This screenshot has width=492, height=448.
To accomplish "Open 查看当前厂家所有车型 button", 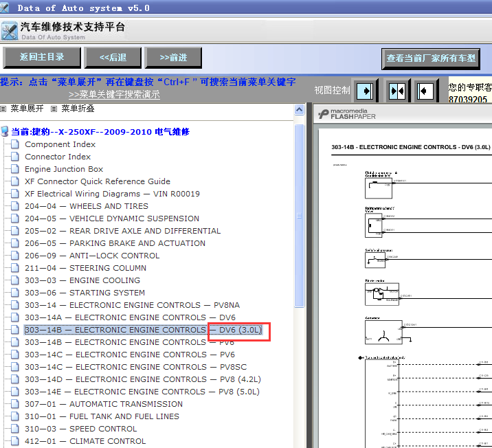I will click(431, 58).
